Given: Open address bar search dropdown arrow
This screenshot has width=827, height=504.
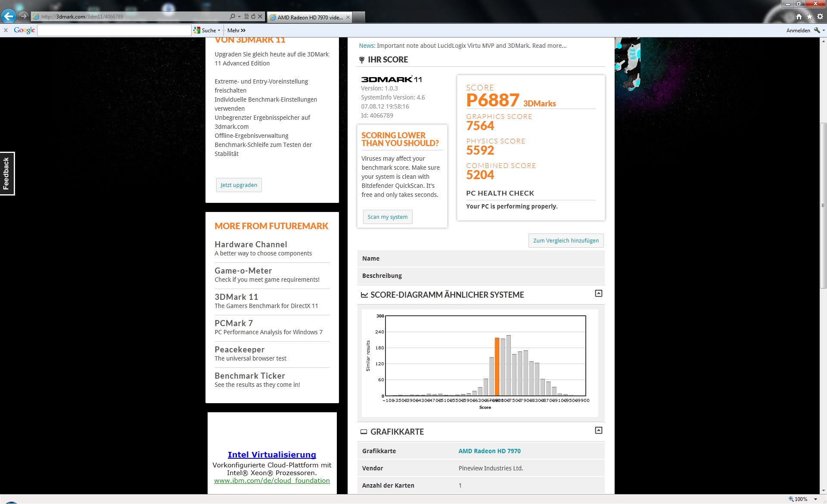Looking at the screenshot, I should 239,17.
